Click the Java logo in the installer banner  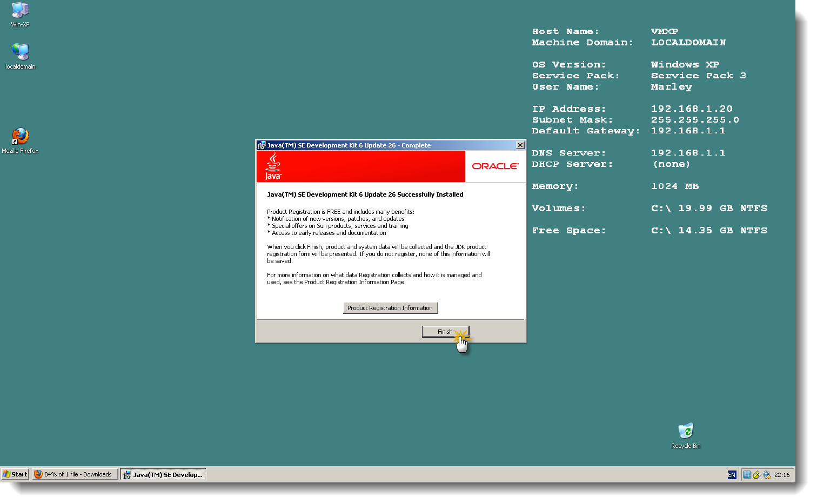[273, 166]
